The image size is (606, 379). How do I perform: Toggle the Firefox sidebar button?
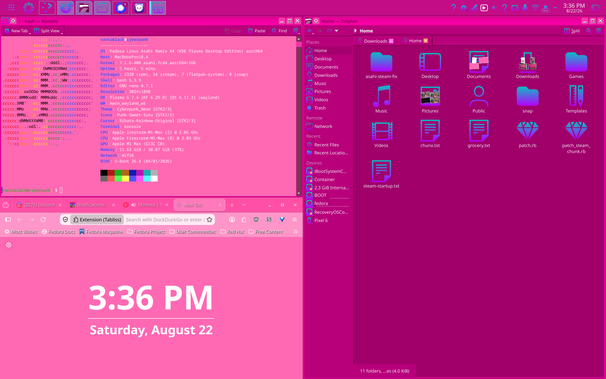[8, 219]
